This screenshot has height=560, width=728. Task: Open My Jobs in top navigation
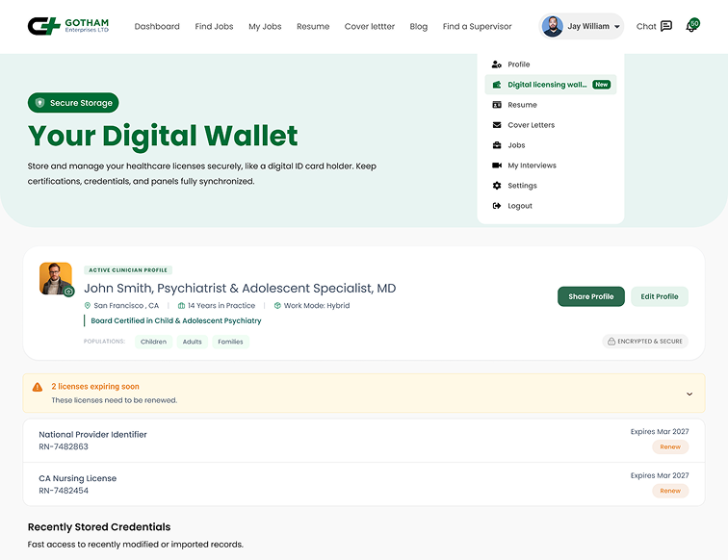pos(265,26)
